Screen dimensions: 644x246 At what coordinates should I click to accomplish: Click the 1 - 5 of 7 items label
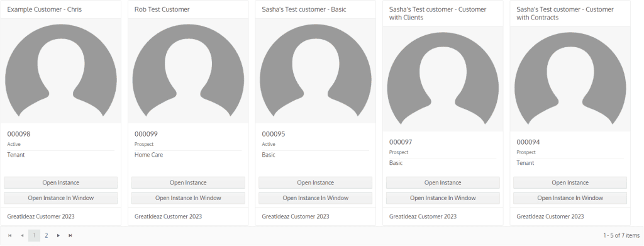[621, 236]
